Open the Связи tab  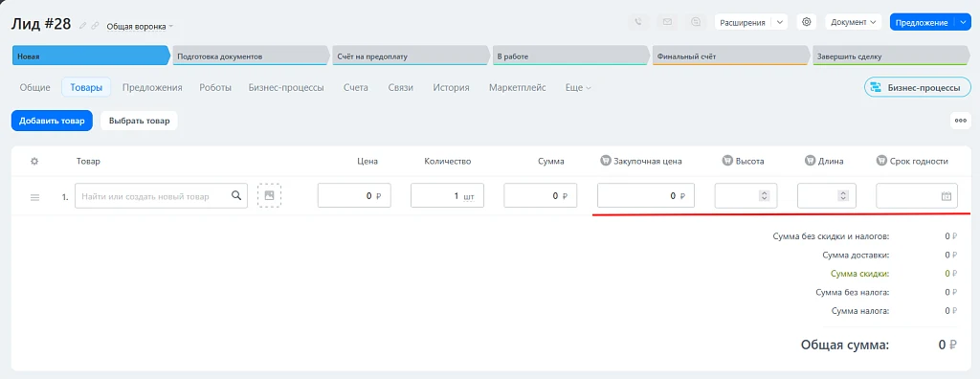click(x=401, y=87)
